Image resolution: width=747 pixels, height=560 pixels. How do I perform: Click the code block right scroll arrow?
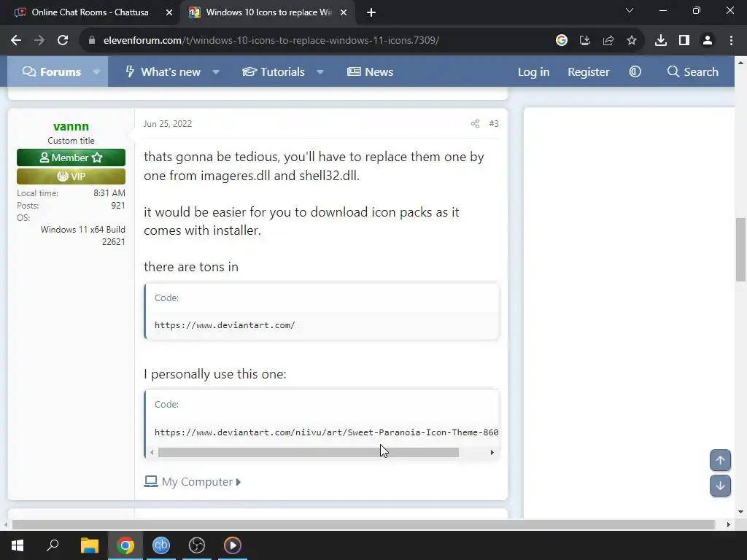(492, 452)
